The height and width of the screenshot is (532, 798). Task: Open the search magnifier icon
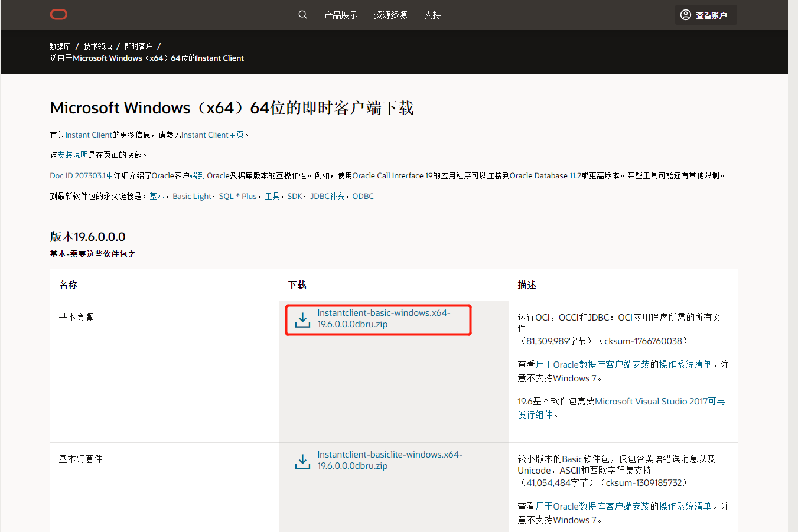[302, 15]
